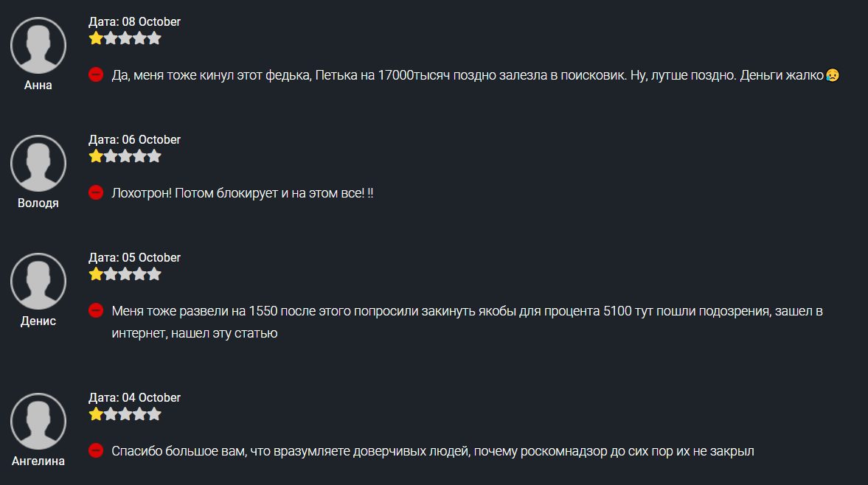Click the username Анна

(x=38, y=86)
